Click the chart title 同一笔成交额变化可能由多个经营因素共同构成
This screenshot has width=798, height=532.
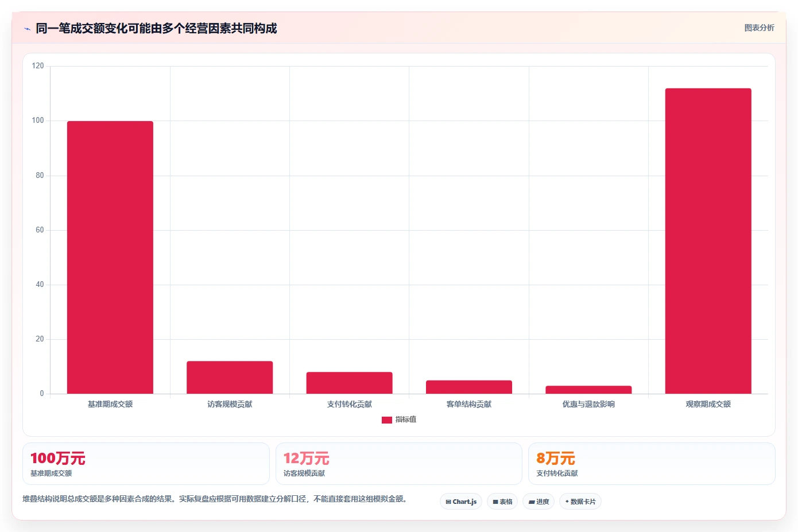156,28
